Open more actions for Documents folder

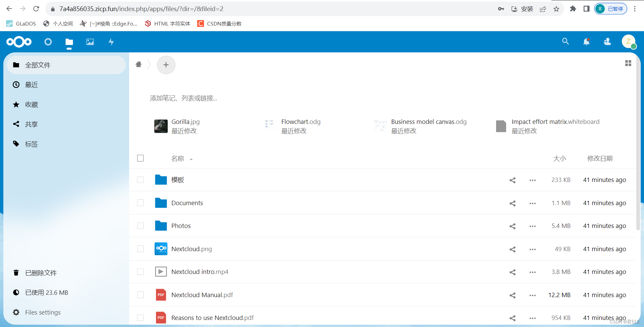(x=533, y=203)
